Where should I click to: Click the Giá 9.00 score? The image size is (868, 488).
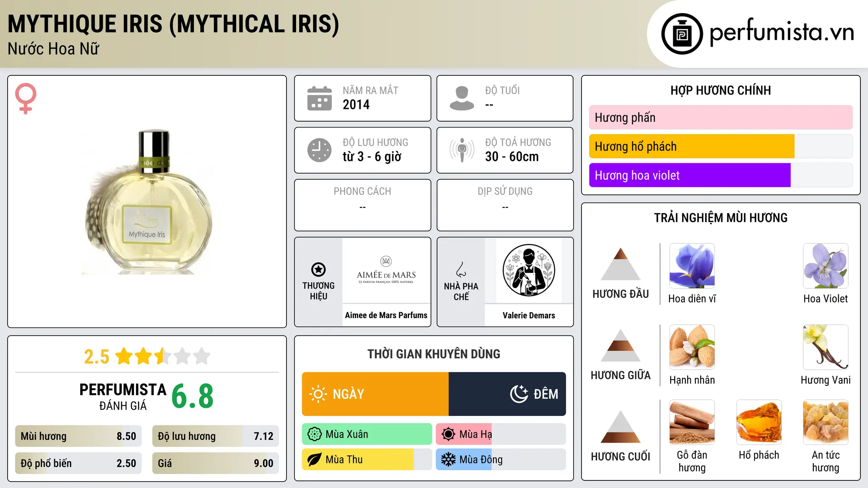(x=216, y=463)
